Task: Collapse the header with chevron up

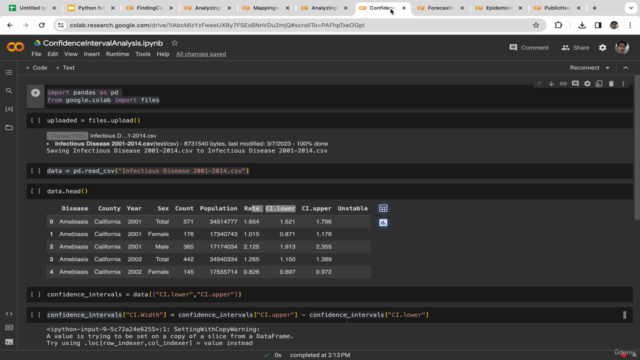Action: pos(626,68)
